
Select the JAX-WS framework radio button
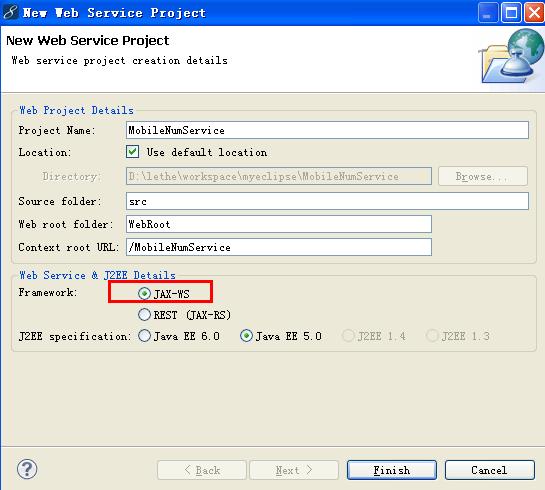144,294
